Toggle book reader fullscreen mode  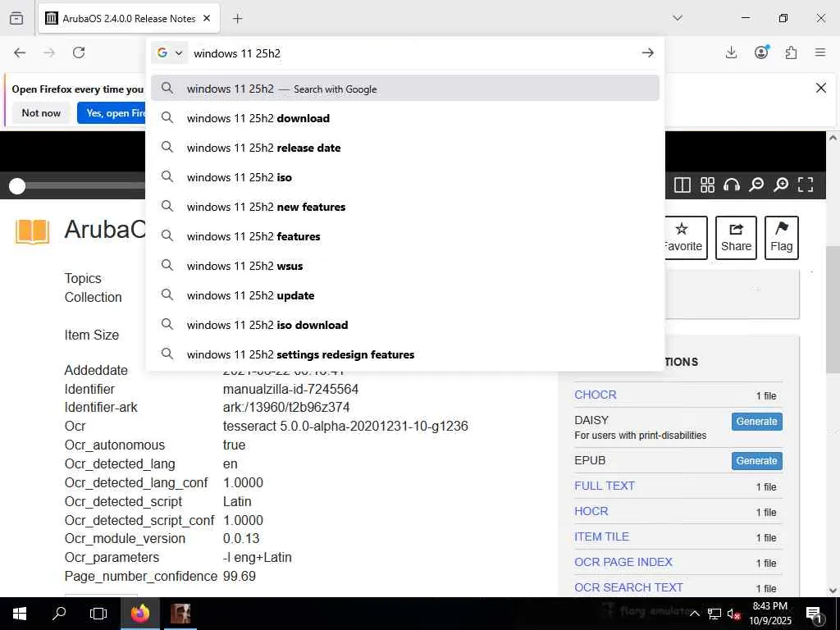point(806,185)
